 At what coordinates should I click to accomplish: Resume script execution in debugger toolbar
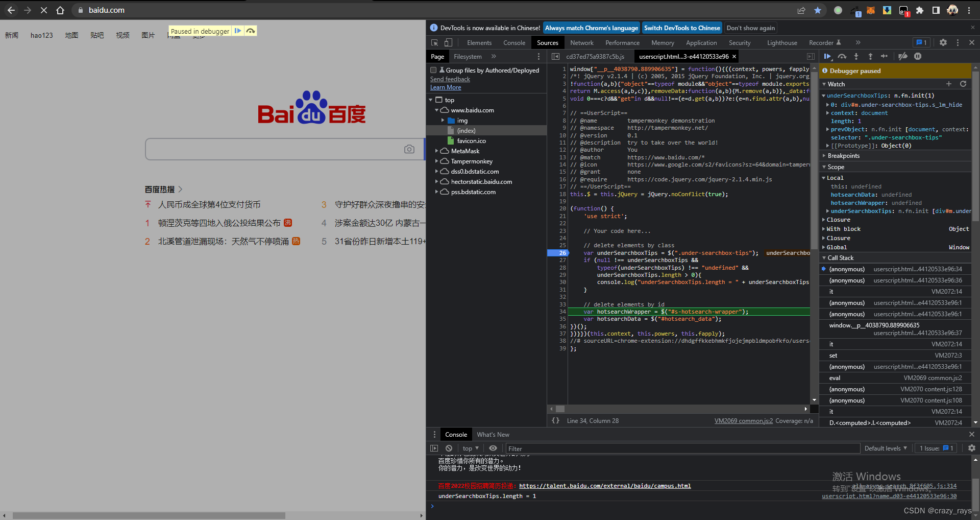827,57
